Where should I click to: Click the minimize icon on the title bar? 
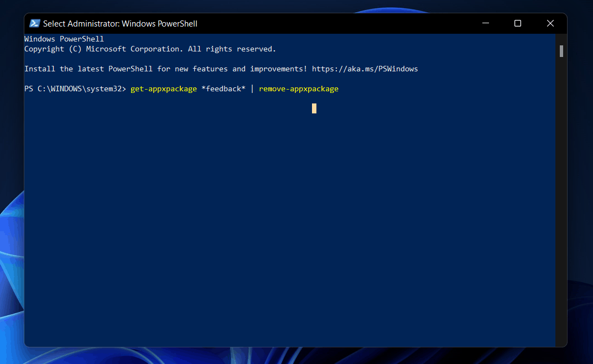(x=485, y=23)
